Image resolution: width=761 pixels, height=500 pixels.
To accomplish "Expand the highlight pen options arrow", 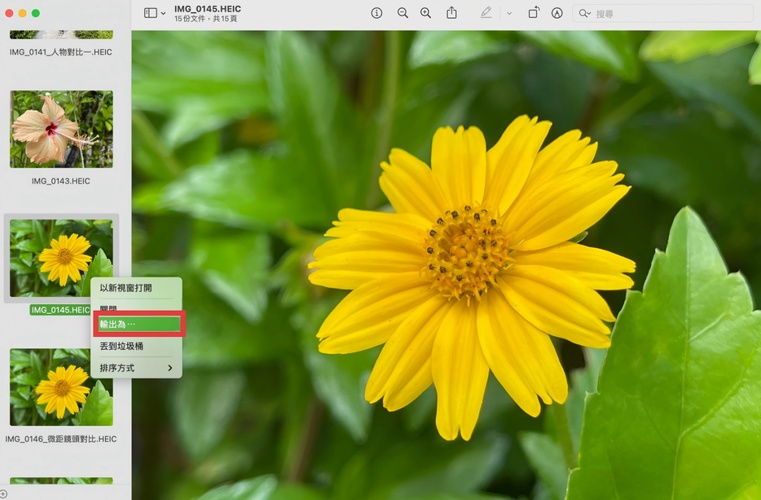I will point(508,13).
